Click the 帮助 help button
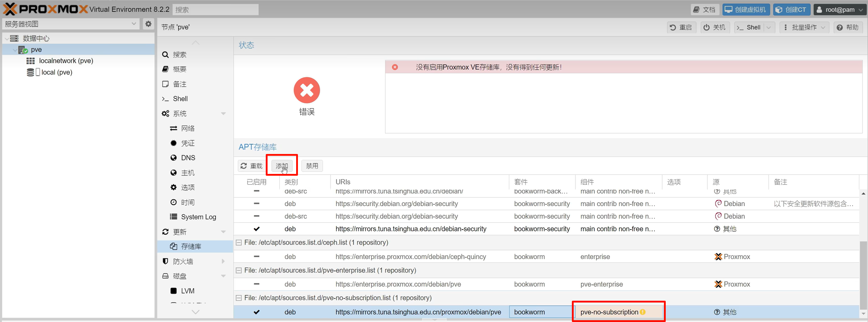868x322 pixels. pos(848,28)
